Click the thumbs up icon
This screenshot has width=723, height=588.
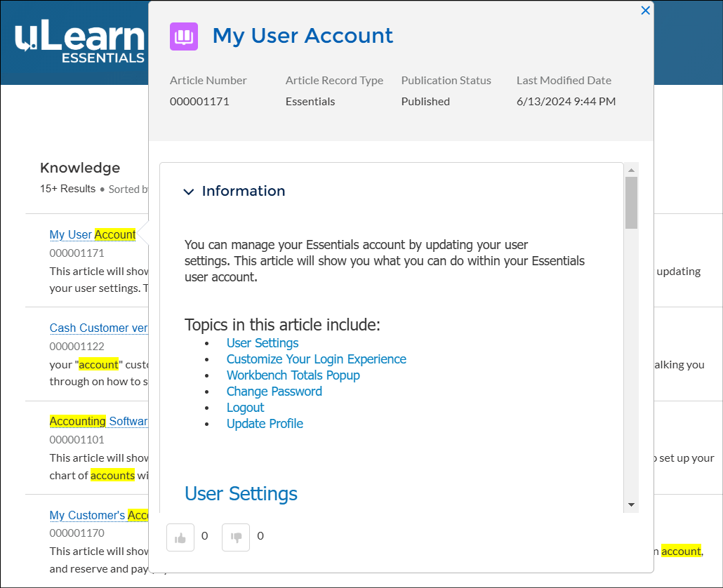[x=180, y=537]
